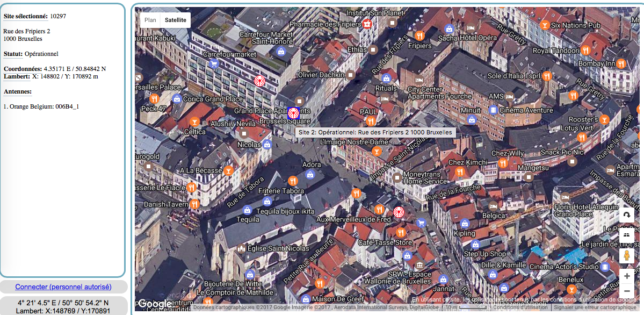Click the Adora shop icon
The image size is (644, 315).
click(x=310, y=174)
